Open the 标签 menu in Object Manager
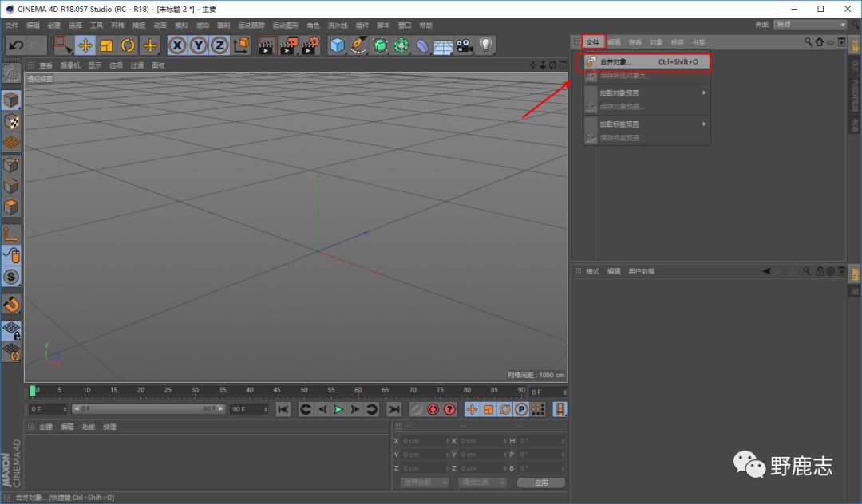The width and height of the screenshot is (862, 504). pyautogui.click(x=678, y=42)
